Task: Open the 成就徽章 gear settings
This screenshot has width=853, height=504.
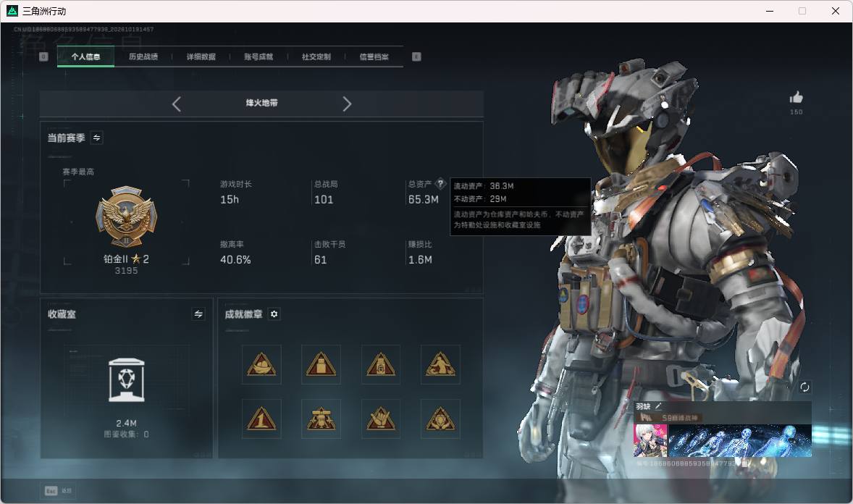Action: pos(274,314)
